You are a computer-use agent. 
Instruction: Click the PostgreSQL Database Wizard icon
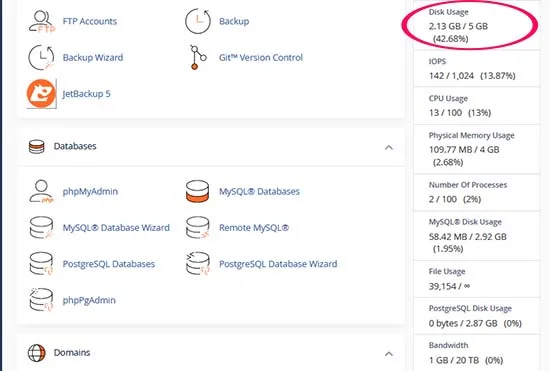pos(198,264)
